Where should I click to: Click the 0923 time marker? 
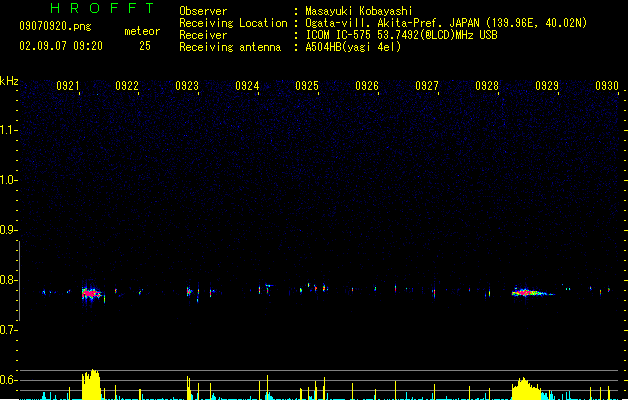tap(187, 86)
